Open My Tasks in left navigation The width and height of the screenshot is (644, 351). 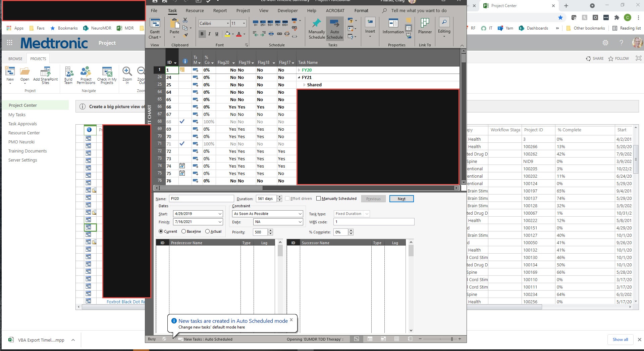pos(17,115)
